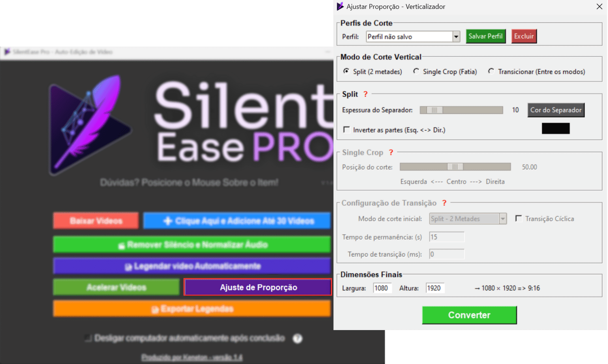Screen dimensions: 608x364
Task: Click the "Esquerda" label under the crop slider
Action: click(x=413, y=181)
